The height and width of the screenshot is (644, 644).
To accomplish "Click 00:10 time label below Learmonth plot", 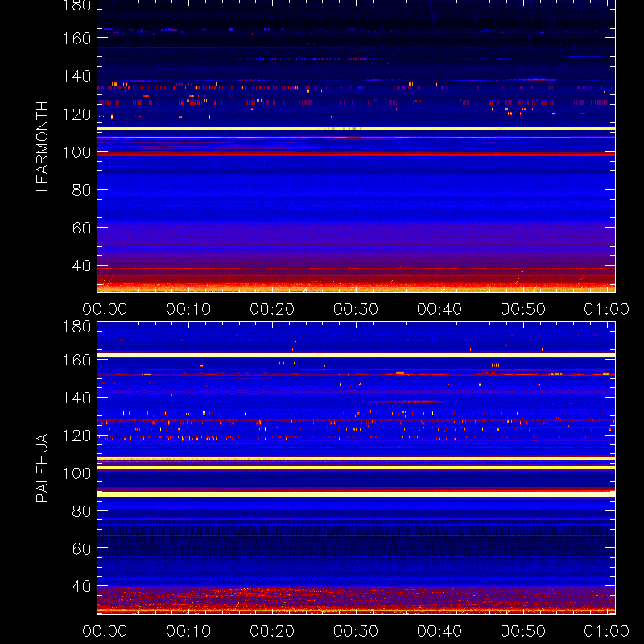I will click(188, 309).
